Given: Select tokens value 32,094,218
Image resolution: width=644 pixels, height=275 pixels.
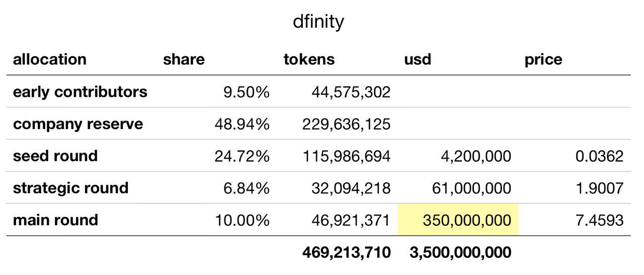Looking at the screenshot, I should click(x=351, y=189).
